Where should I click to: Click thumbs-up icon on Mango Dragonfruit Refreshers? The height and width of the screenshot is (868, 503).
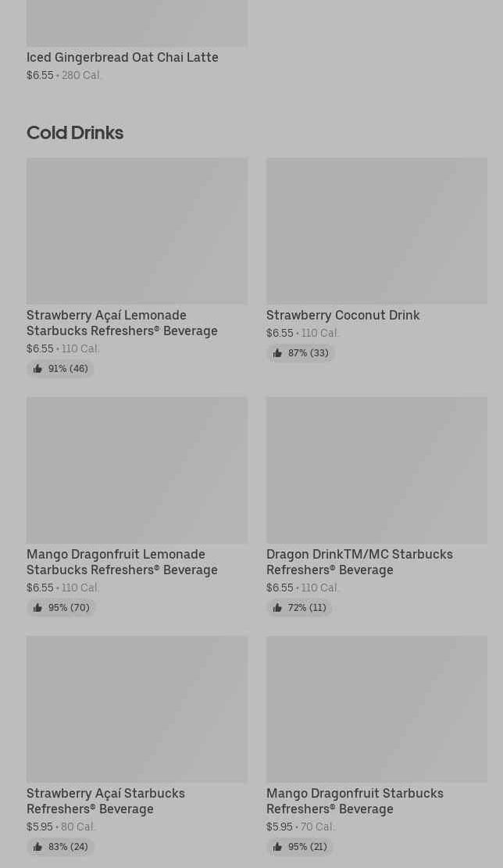point(277,847)
